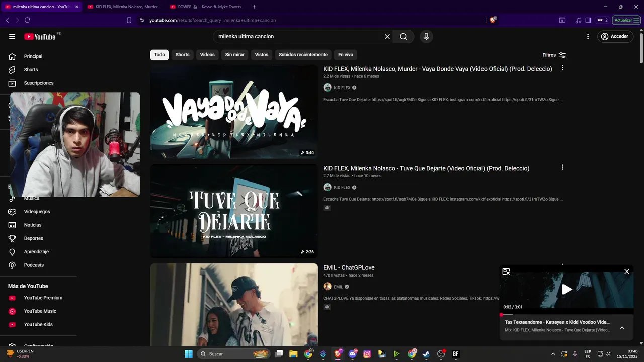Screen dimensions: 644x362
Task: Switch to the KID FLEX, Milenka Nolasco tab
Action: coord(123,7)
